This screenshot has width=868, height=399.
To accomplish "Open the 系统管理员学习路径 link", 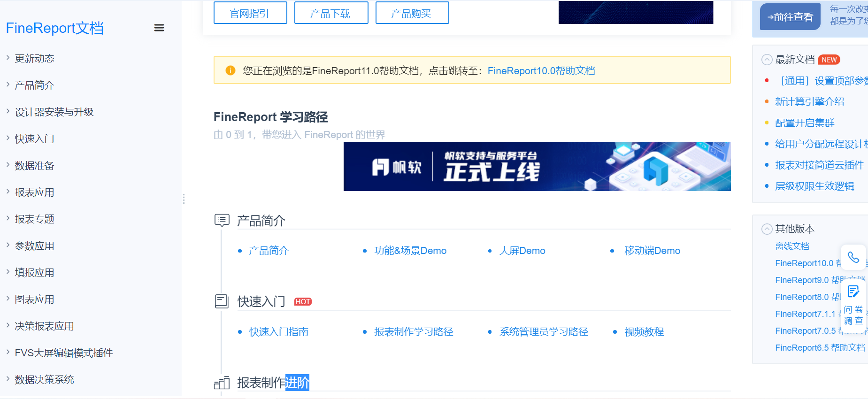I will pyautogui.click(x=544, y=332).
